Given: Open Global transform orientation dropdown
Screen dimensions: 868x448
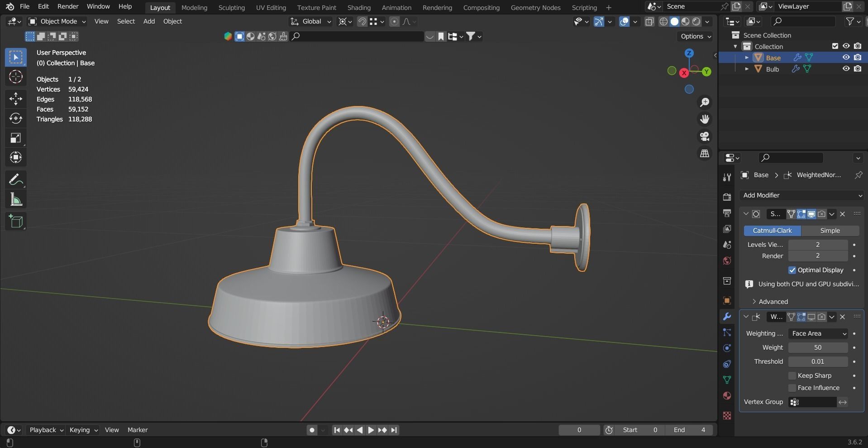Looking at the screenshot, I should [311, 21].
